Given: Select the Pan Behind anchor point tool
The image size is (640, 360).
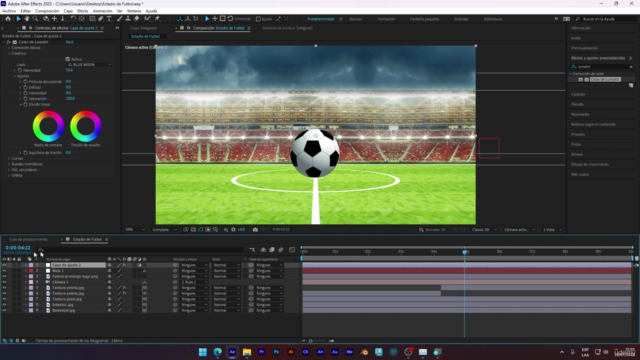Looking at the screenshot, I should (x=82, y=19).
